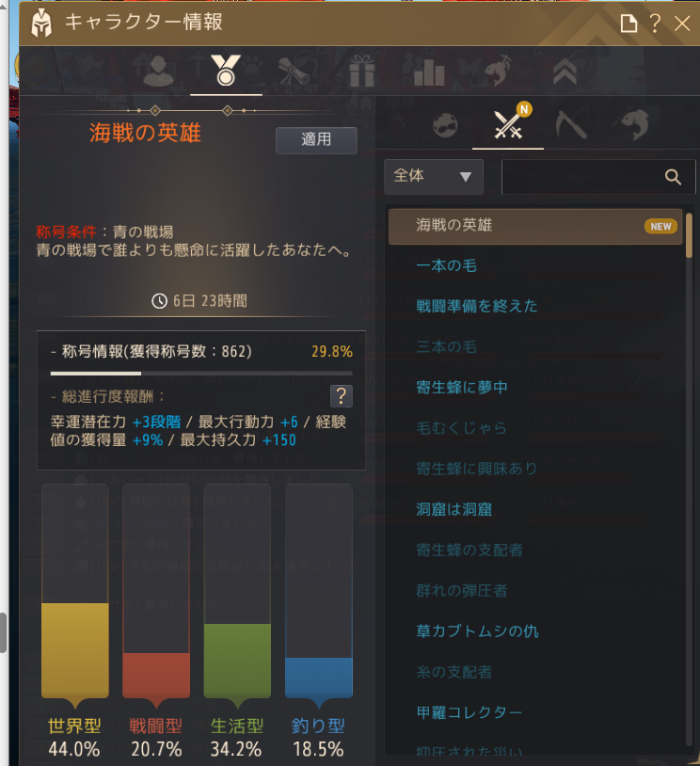Show fishing titles with fish icon
The image size is (700, 766).
634,124
